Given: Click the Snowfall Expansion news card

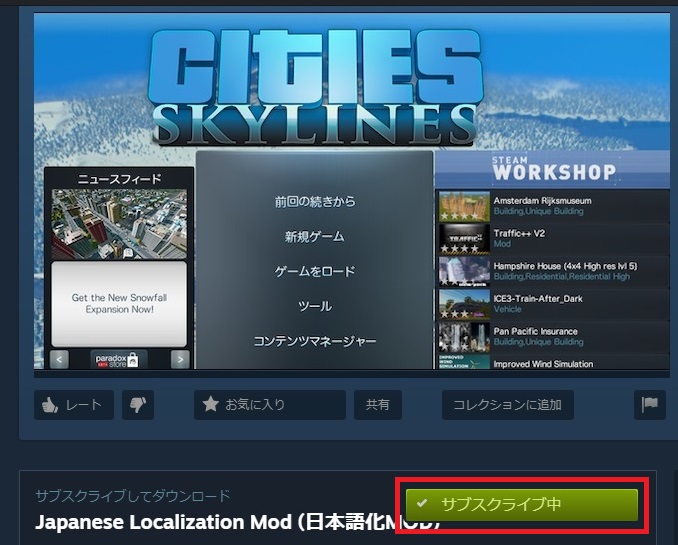Looking at the screenshot, I should point(119,304).
